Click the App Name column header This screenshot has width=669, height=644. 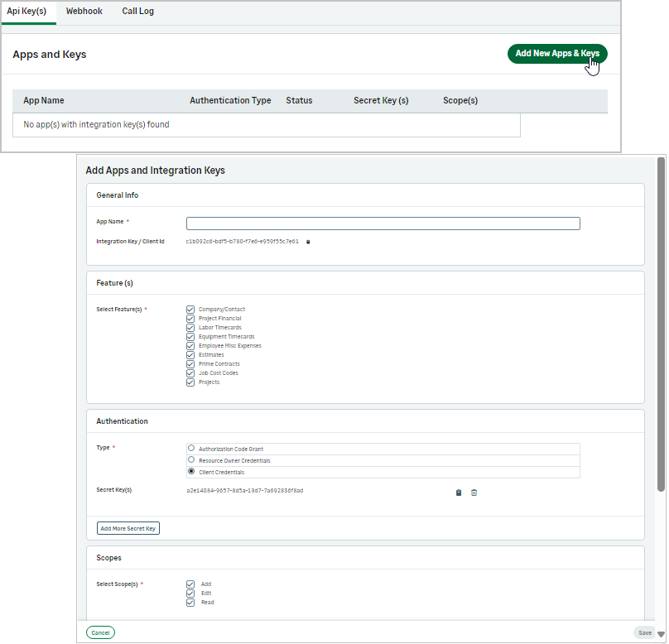(x=44, y=101)
